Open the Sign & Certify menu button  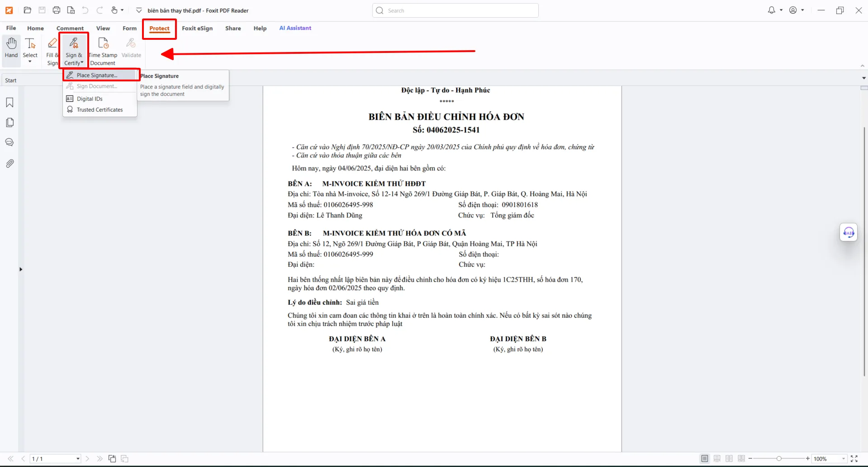[x=74, y=51]
